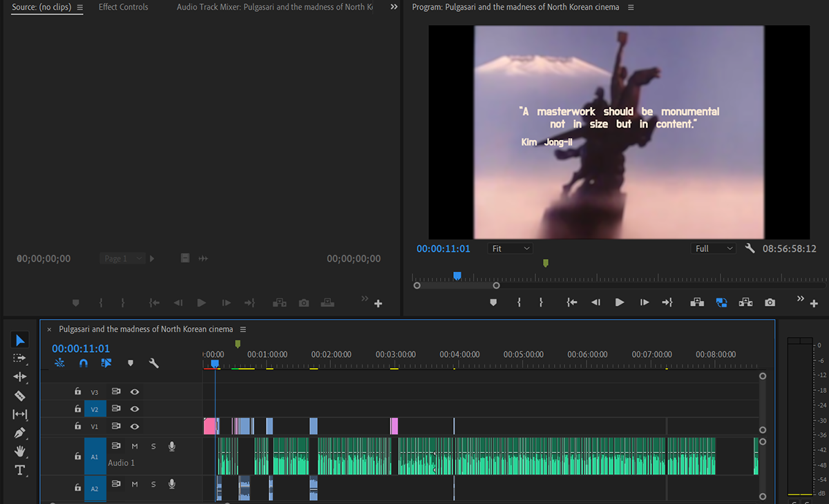
Task: Hide track V3 with eye icon
Action: pyautogui.click(x=135, y=391)
